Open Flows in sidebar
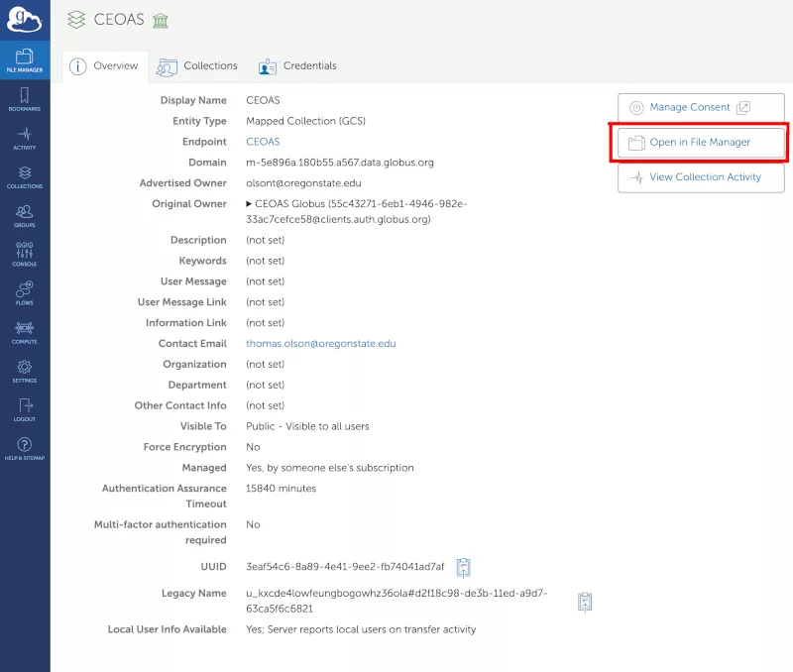 point(24,293)
